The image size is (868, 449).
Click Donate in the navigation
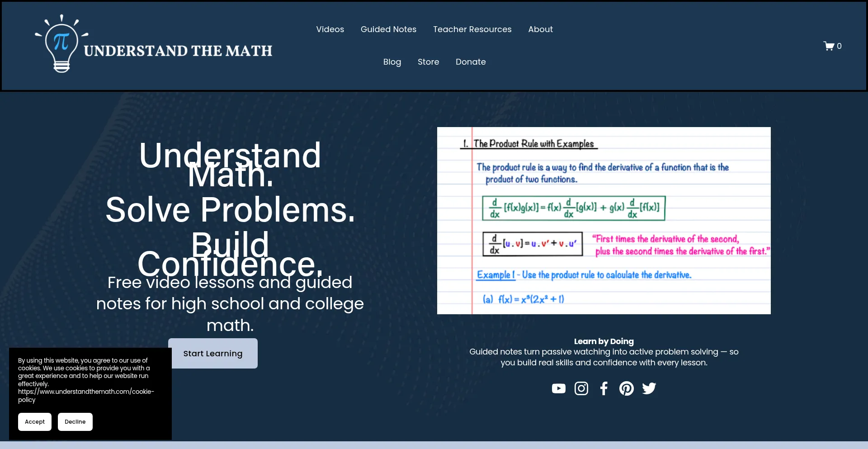pos(471,62)
